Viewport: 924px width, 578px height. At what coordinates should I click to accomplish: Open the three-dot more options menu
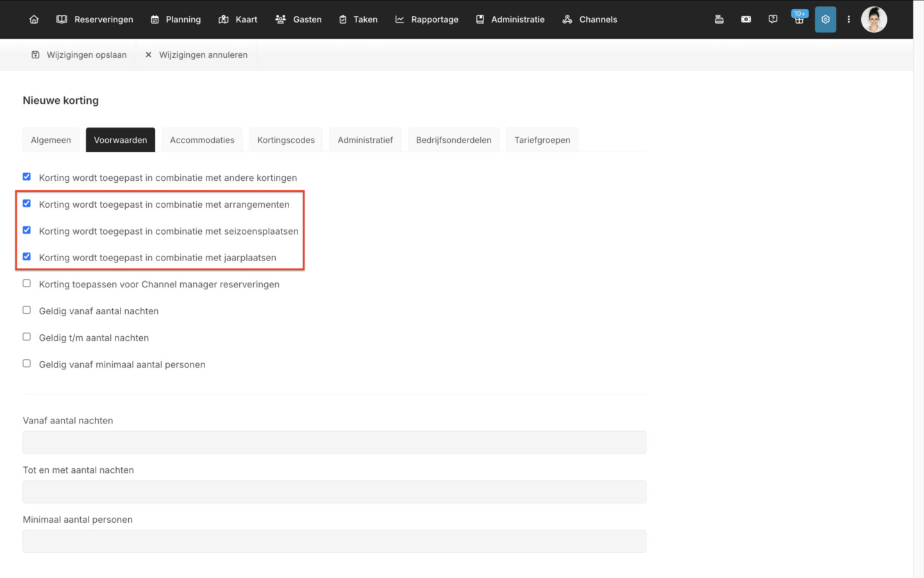(848, 19)
